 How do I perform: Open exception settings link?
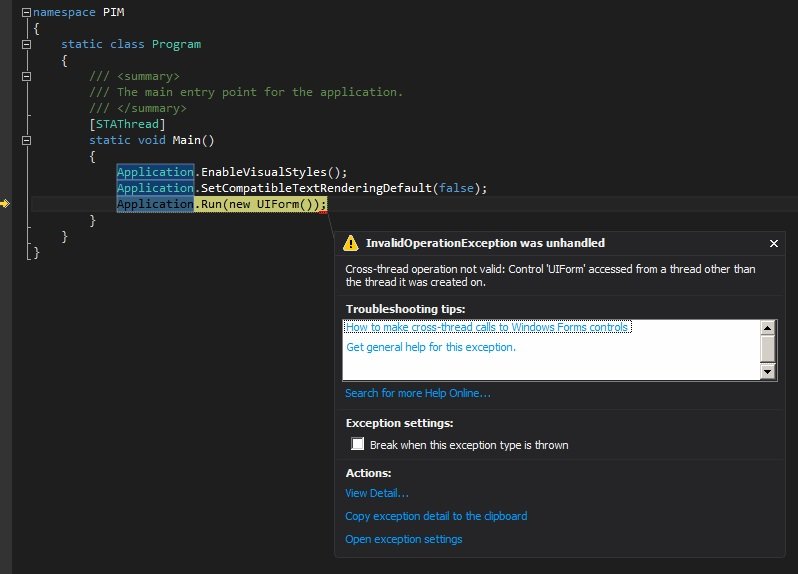403,539
